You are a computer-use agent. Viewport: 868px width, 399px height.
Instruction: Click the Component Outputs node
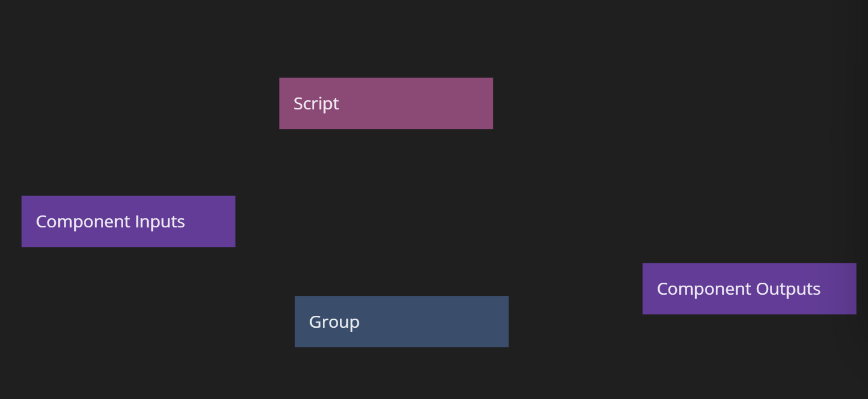(x=749, y=288)
